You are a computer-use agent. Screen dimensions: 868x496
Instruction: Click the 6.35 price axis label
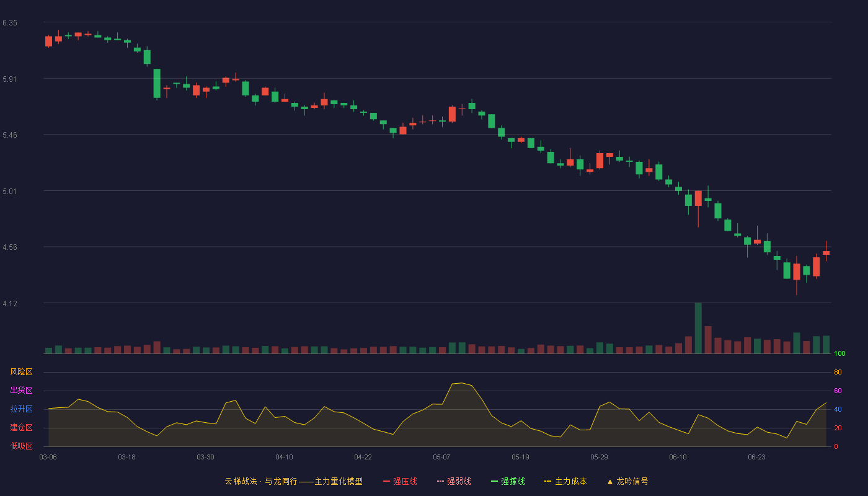[x=10, y=23]
